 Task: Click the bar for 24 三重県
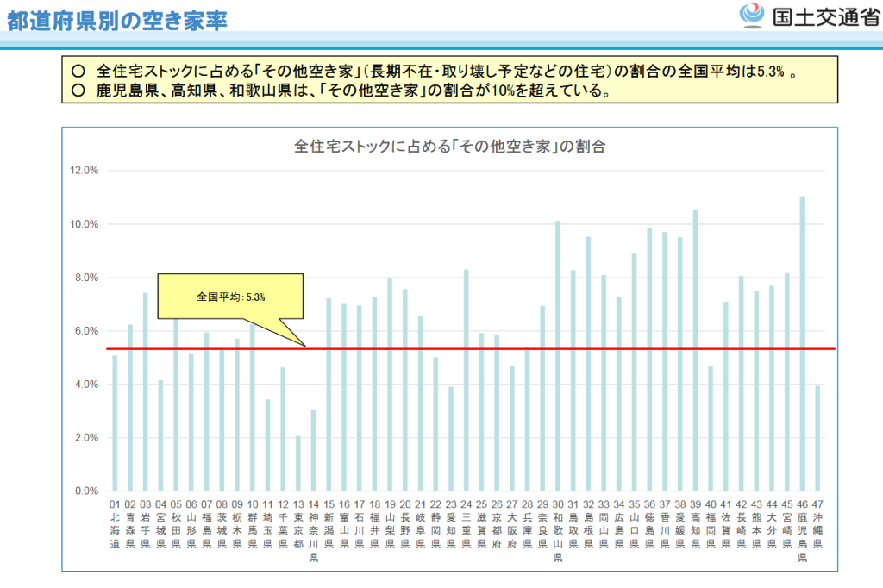[x=467, y=380]
